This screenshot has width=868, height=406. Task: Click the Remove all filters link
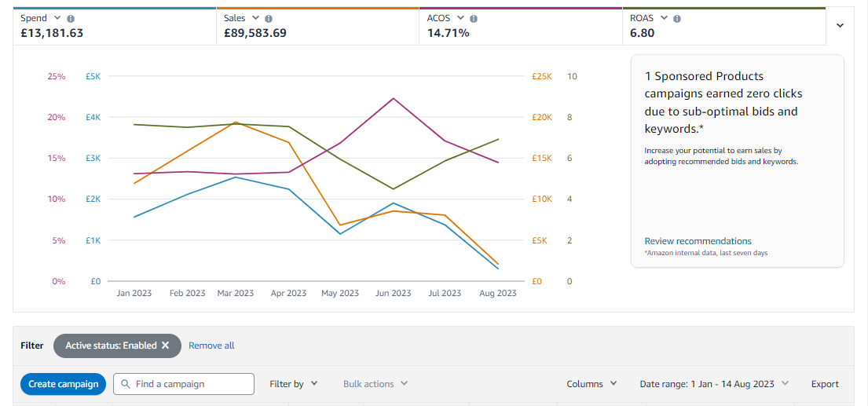211,346
